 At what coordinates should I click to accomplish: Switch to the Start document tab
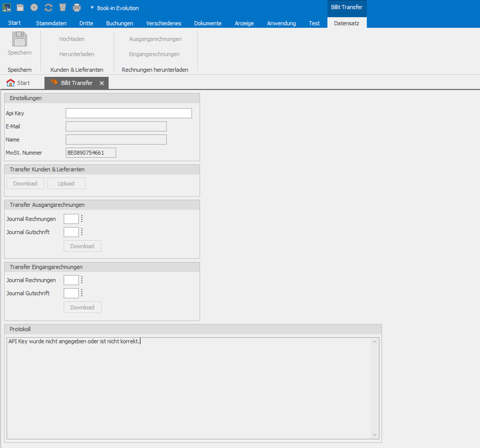click(19, 83)
